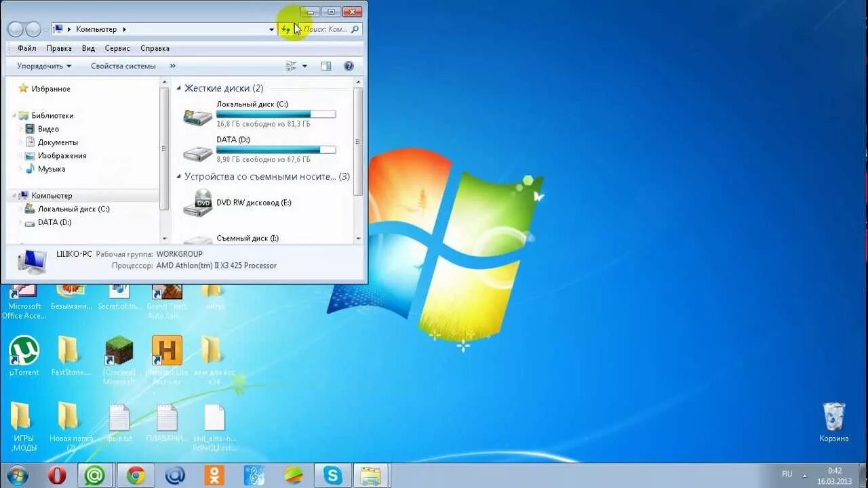868x488 pixels.
Task: Refresh the Компьютер folder view
Action: [x=285, y=29]
